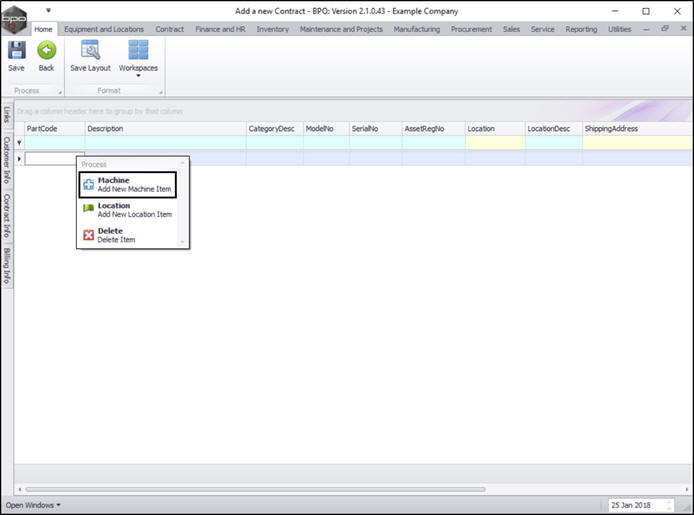Open the Customer Info side tab
Image resolution: width=694 pixels, height=515 pixels.
(7, 160)
